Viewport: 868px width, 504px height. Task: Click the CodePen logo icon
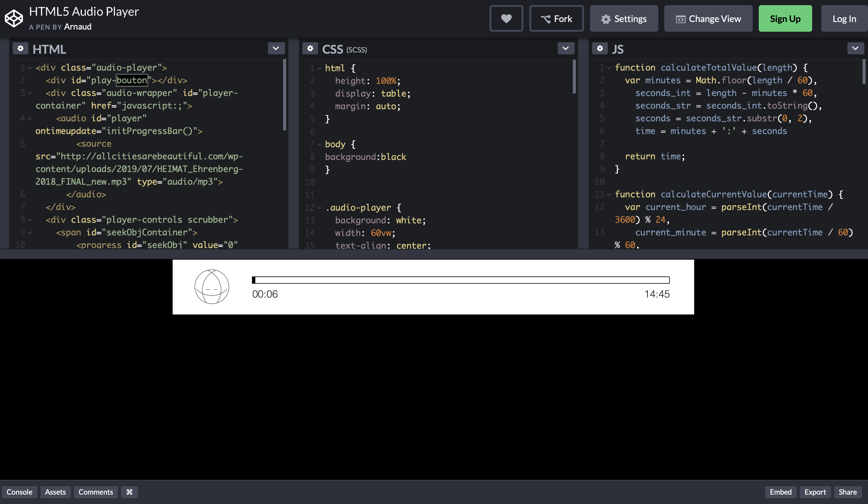click(x=14, y=18)
